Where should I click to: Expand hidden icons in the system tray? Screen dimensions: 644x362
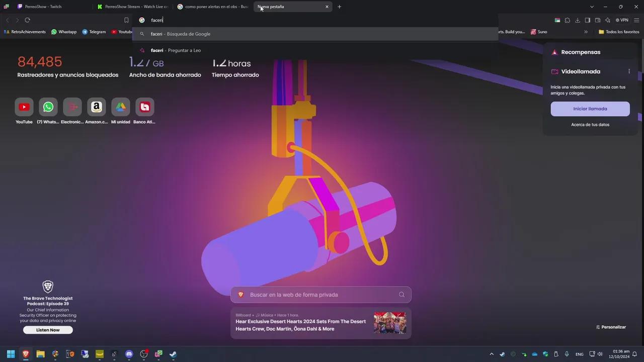click(492, 354)
